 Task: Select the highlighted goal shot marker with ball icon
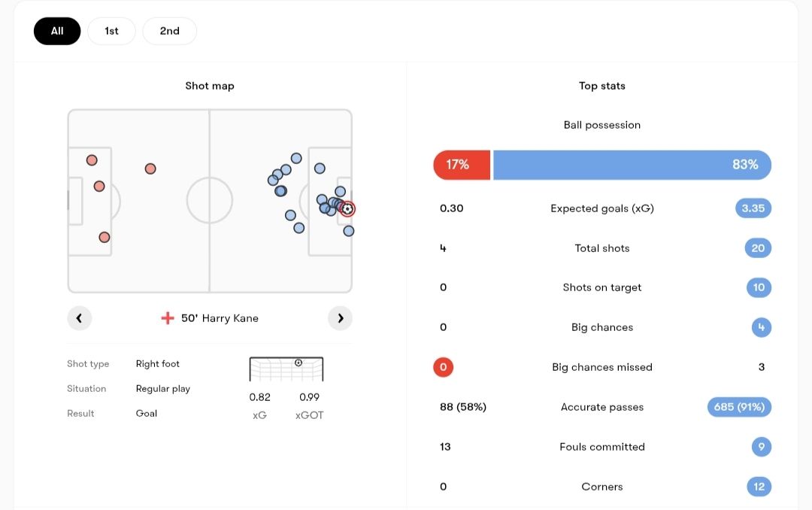coord(347,208)
